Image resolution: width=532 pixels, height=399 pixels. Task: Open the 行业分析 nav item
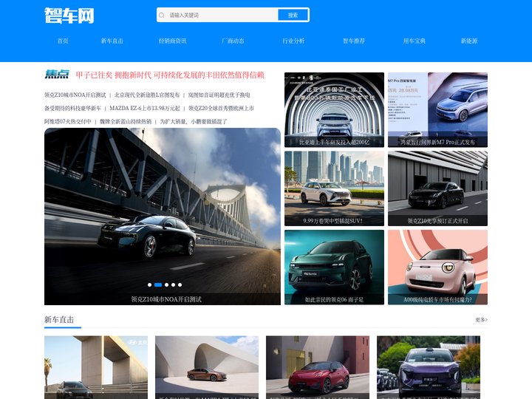293,41
